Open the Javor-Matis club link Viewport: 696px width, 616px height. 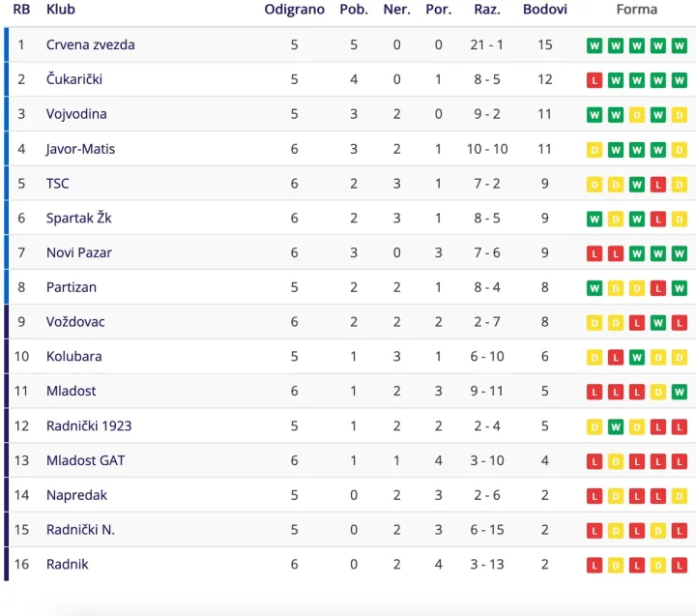(x=80, y=149)
